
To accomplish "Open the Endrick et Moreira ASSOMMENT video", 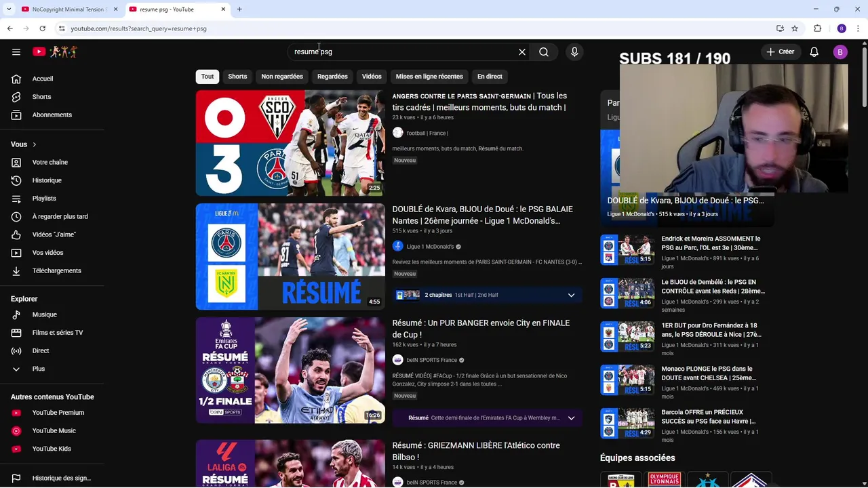I will tap(711, 243).
